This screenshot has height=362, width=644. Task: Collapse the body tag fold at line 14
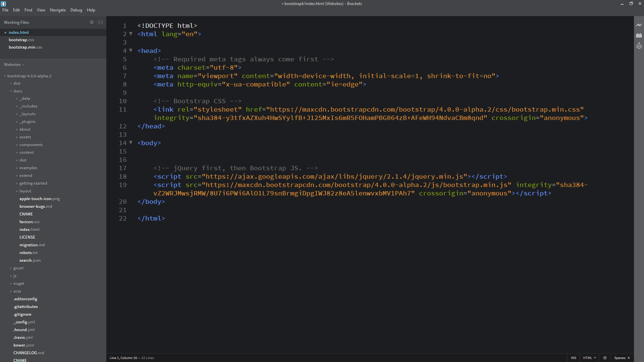[x=131, y=142]
